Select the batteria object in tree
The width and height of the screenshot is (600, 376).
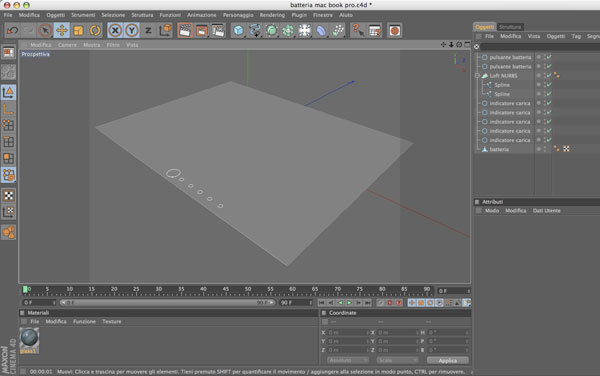[x=499, y=149]
